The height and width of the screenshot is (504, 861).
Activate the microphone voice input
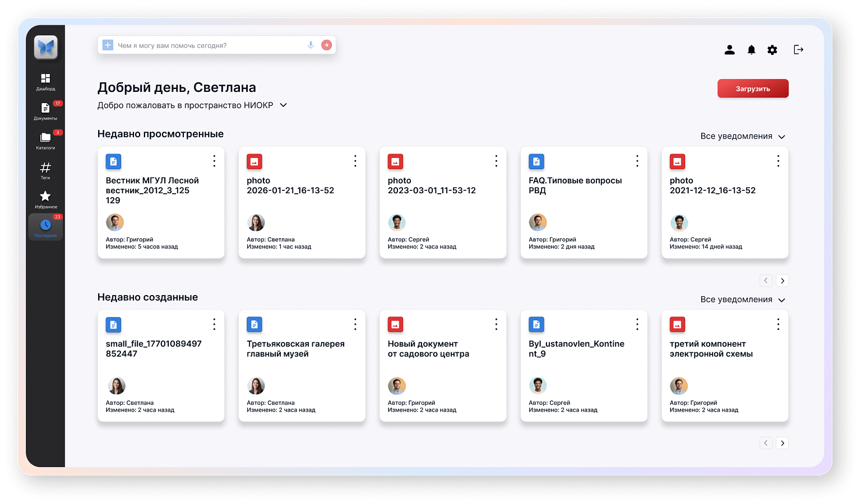[x=311, y=45]
